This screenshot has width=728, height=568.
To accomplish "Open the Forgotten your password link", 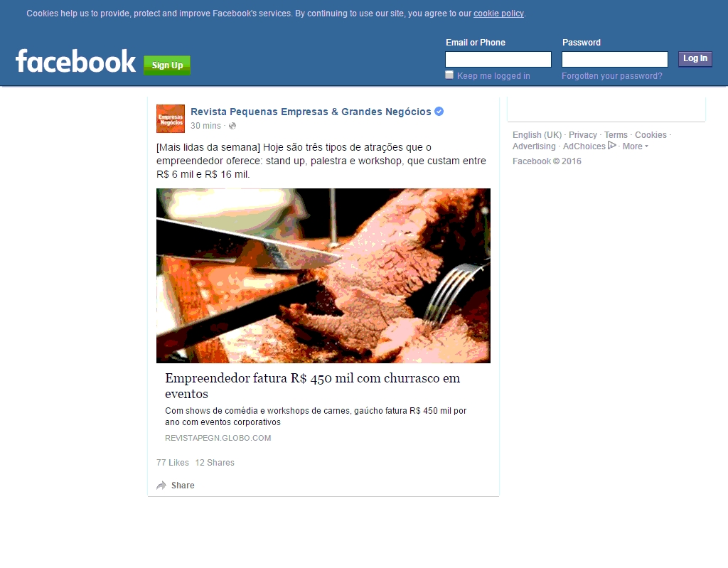I will tap(612, 75).
